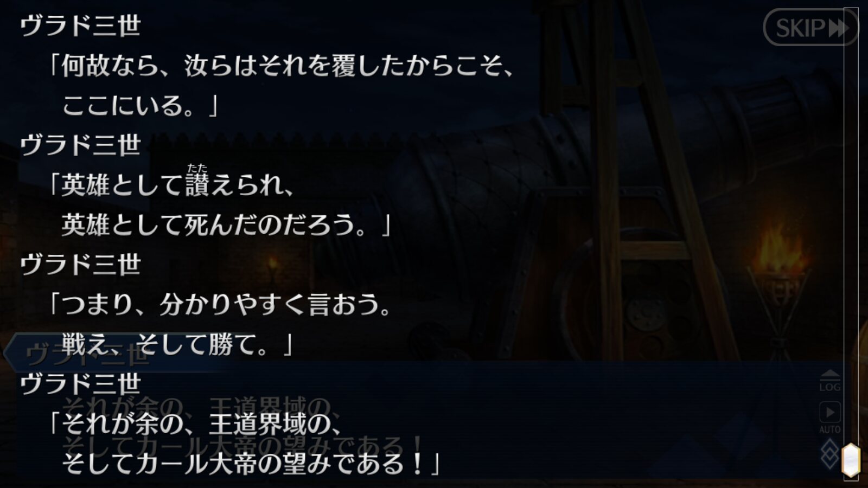Select the ヴラド三世 name above 英雄として讃えられ
Screen dimensions: 868x488
tap(80, 145)
